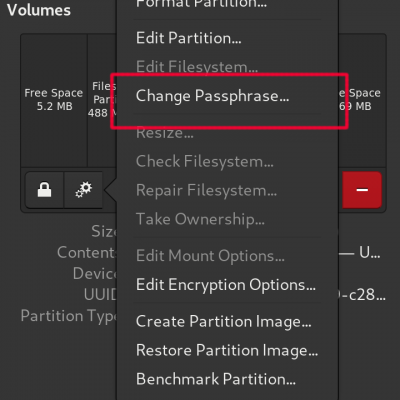
Task: Click the red minus delete partition button
Action: point(362,190)
